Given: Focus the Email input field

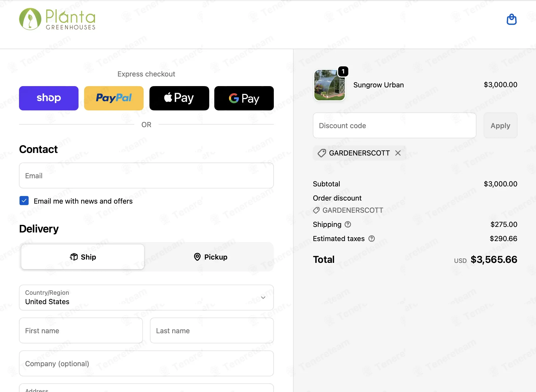Looking at the screenshot, I should click(x=146, y=175).
